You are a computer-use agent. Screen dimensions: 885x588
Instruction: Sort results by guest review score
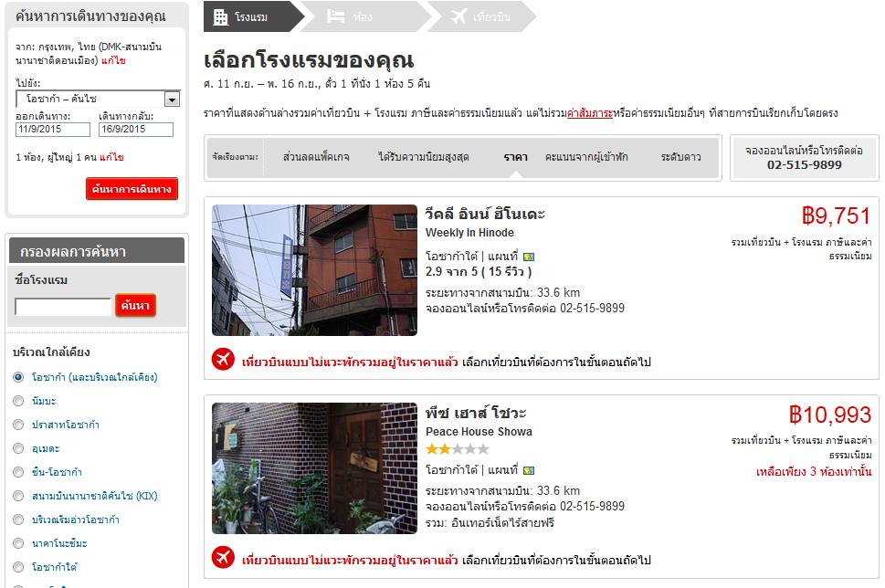point(585,157)
